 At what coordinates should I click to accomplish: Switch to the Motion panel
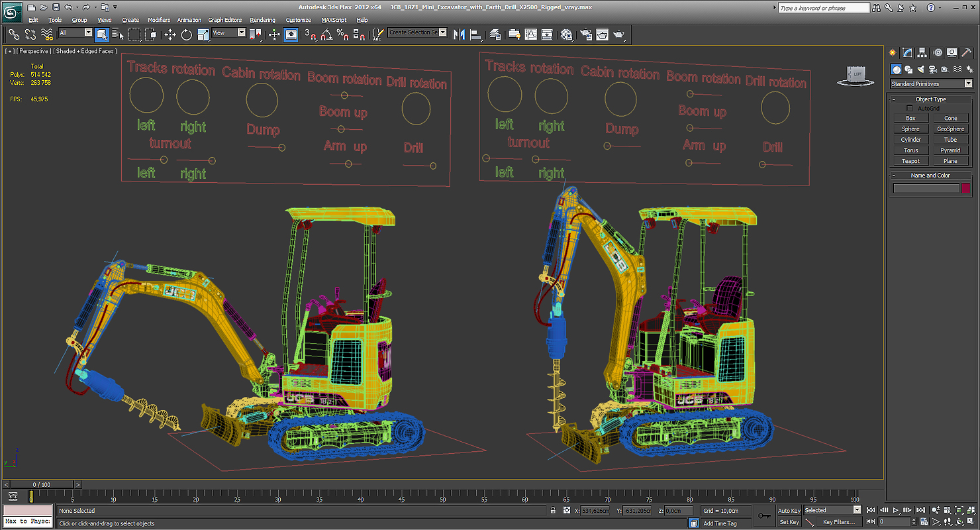pyautogui.click(x=938, y=52)
